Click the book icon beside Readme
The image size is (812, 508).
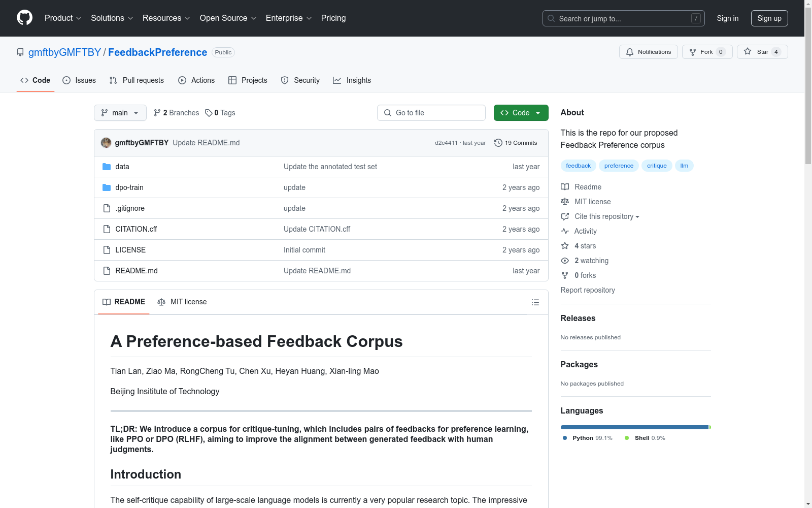pos(565,187)
